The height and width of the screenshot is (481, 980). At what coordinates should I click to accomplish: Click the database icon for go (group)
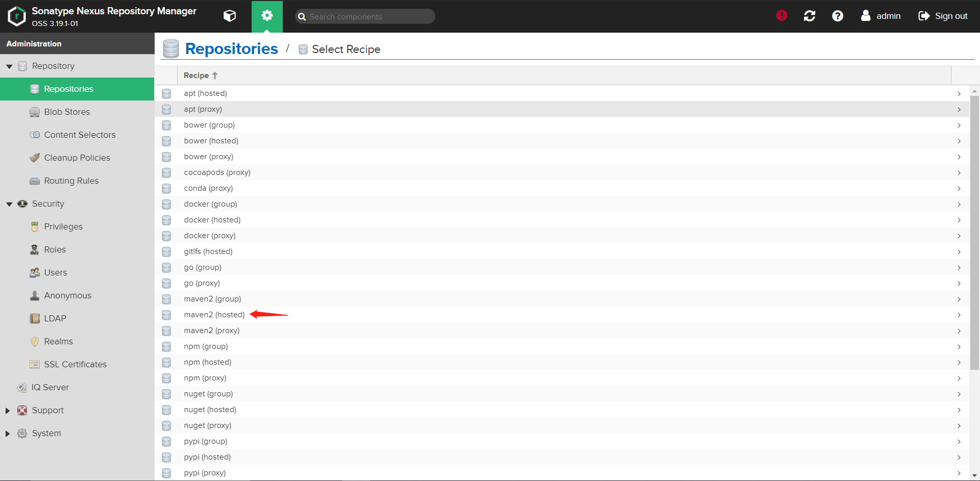coord(166,267)
